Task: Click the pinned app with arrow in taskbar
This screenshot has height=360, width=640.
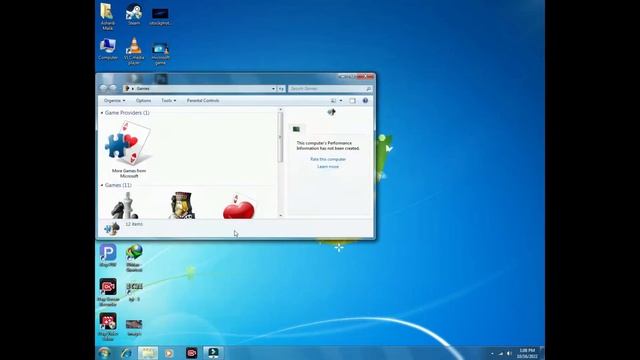Action: click(x=213, y=353)
